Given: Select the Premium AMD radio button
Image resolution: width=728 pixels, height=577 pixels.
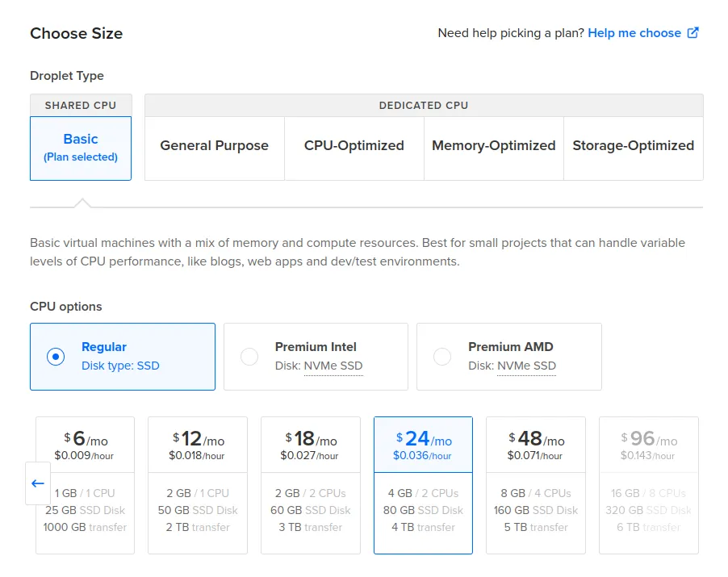Looking at the screenshot, I should click(442, 357).
